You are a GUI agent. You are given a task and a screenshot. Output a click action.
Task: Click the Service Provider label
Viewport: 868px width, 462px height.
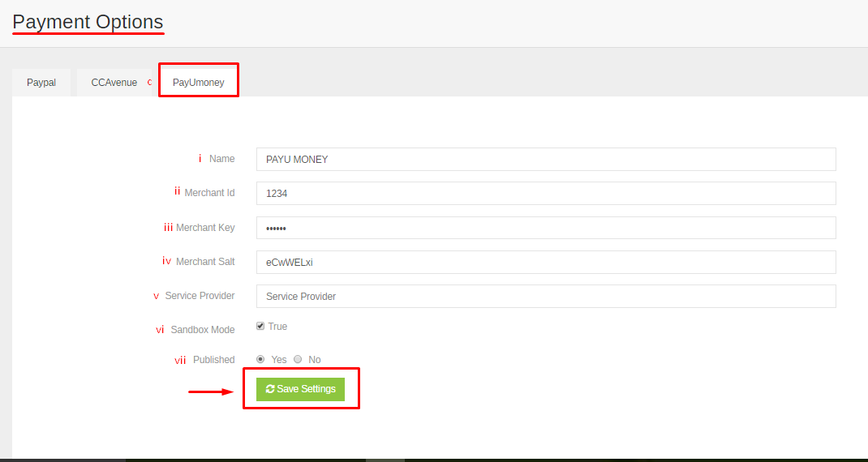[x=200, y=296]
